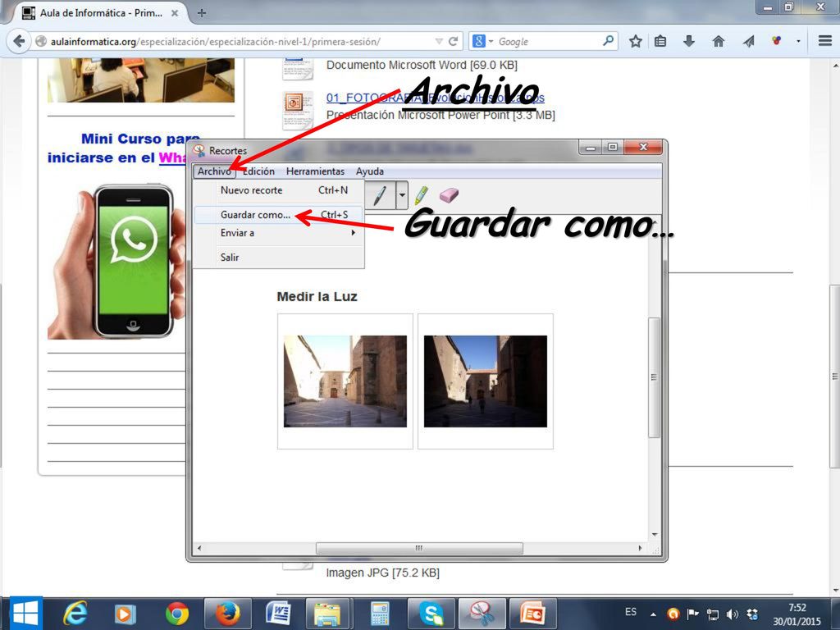The width and height of the screenshot is (840, 630).
Task: Switch to Snipping Tool in taskbar
Action: 481,614
